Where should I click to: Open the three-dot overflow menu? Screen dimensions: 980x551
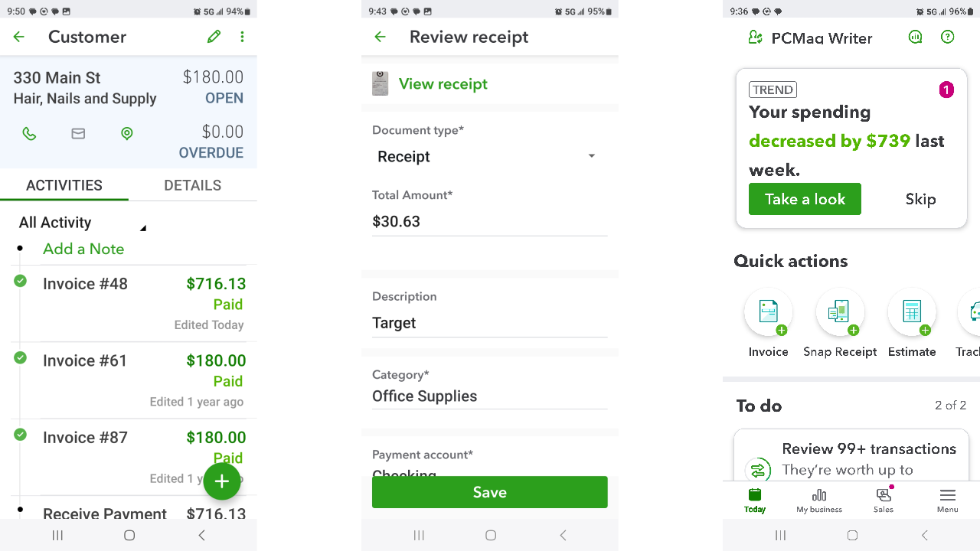pyautogui.click(x=242, y=36)
